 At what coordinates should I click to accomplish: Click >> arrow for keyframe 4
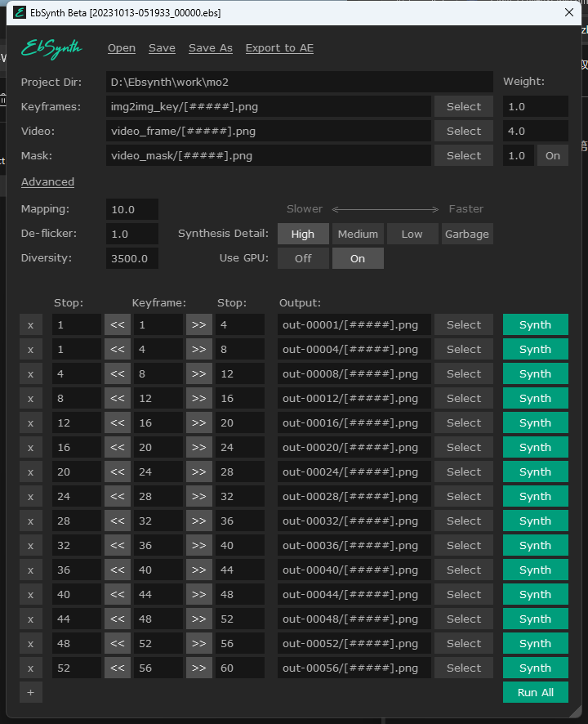[x=199, y=349]
